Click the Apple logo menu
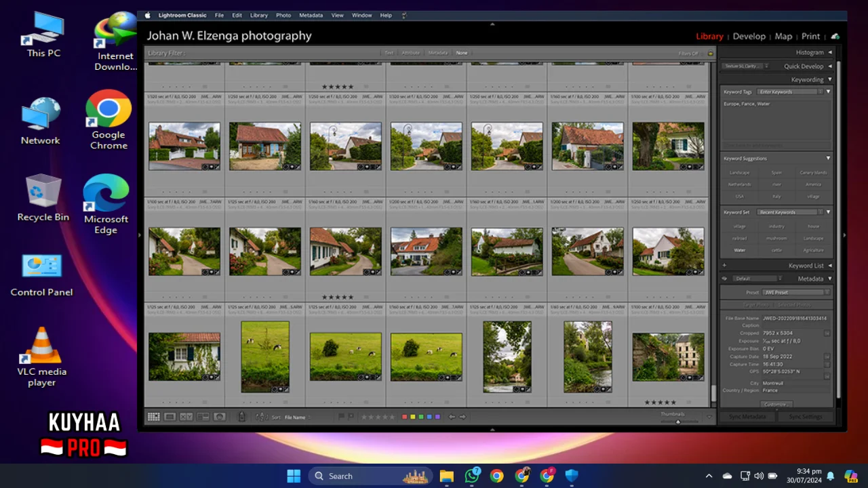Screen dimensions: 868x488 click(148, 15)
